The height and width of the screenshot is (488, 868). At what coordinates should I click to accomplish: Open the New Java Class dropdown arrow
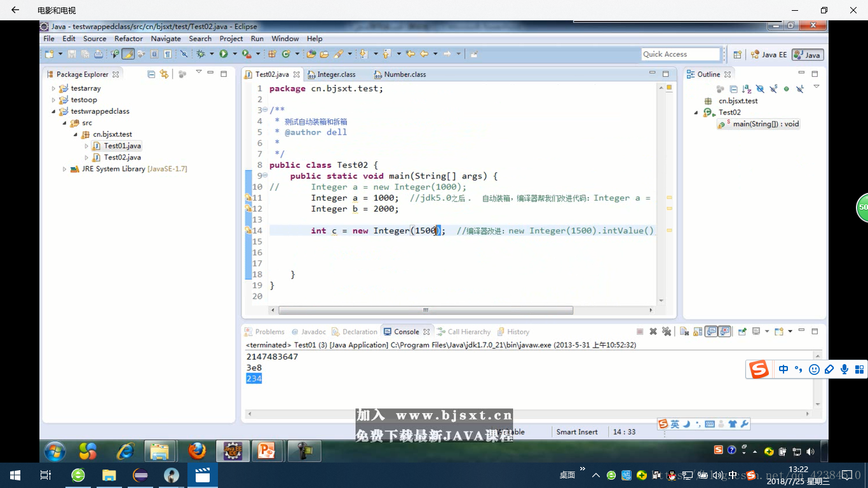point(297,54)
